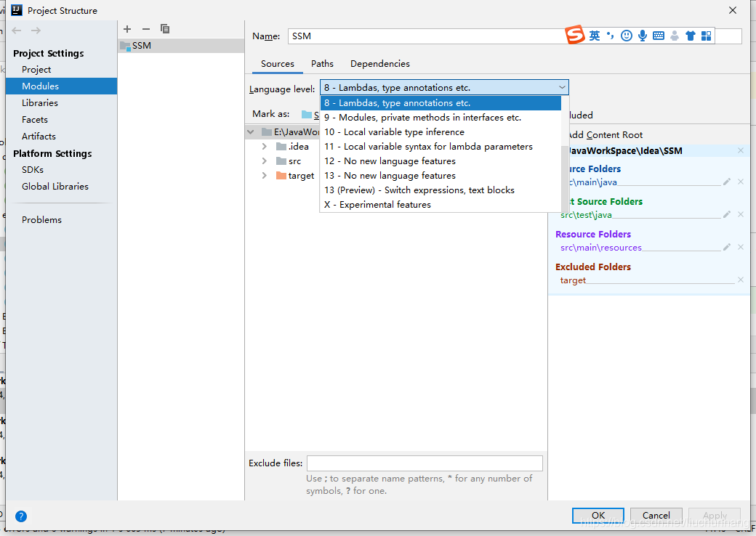Remove selected module with minus icon
The image size is (756, 536).
(x=146, y=29)
